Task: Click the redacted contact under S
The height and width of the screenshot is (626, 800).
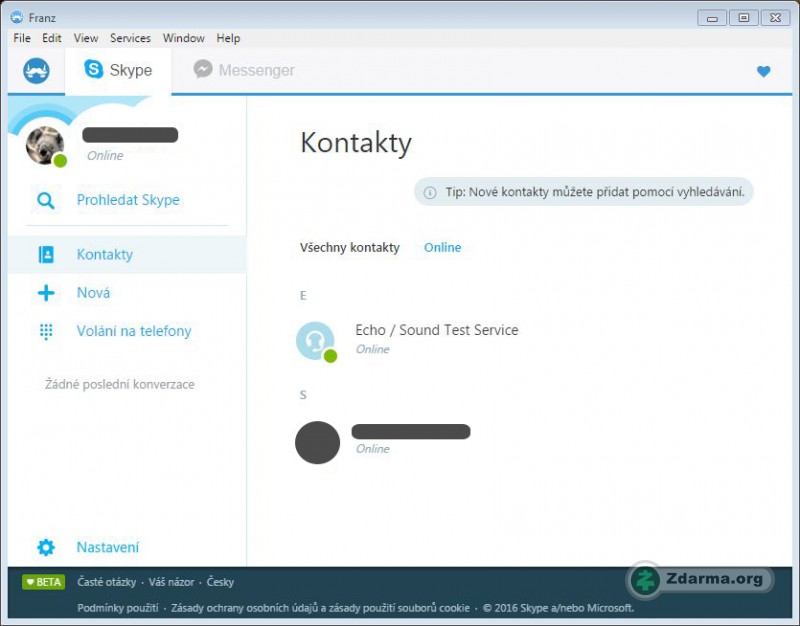Action: 411,432
